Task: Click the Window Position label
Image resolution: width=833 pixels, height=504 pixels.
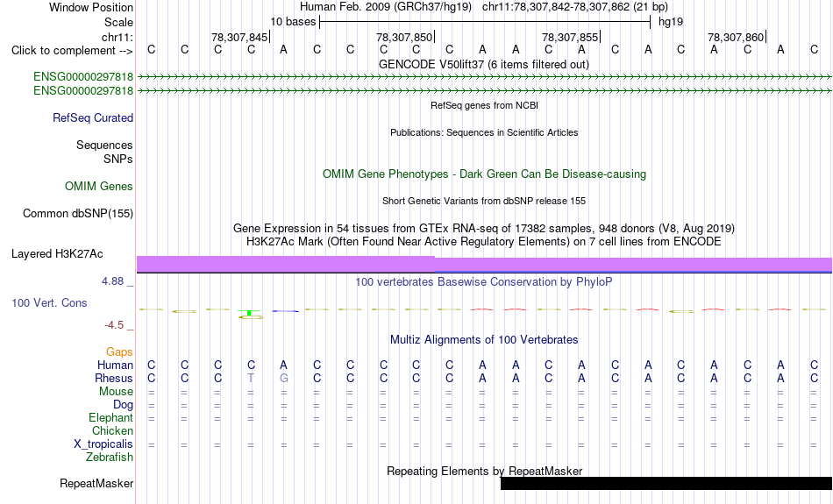Action: coord(91,7)
